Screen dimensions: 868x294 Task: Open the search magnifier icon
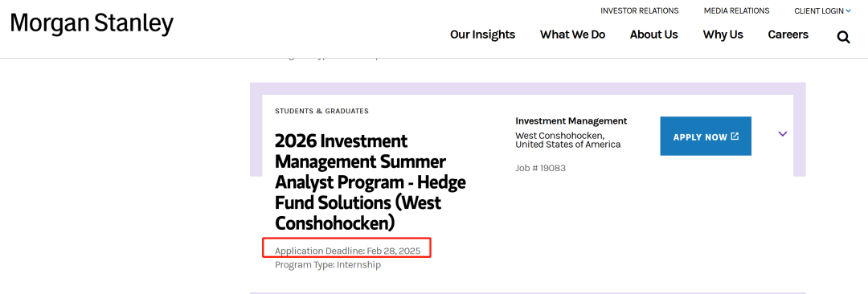[x=843, y=37]
